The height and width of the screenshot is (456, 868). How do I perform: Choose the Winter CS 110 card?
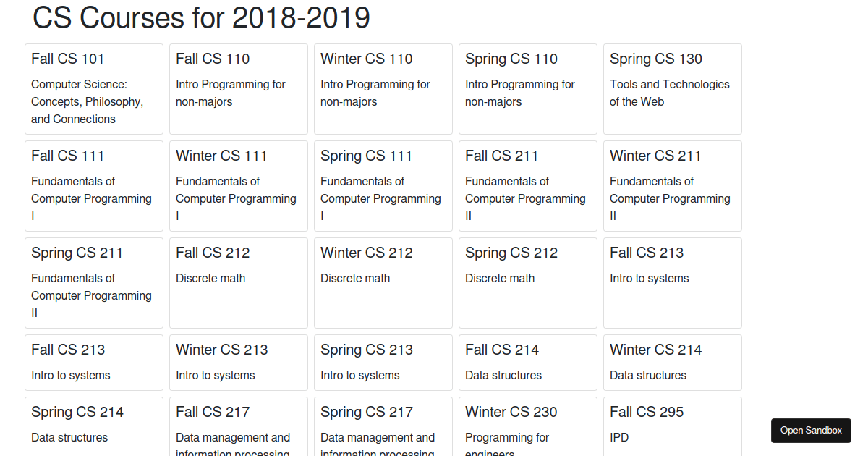click(x=383, y=89)
